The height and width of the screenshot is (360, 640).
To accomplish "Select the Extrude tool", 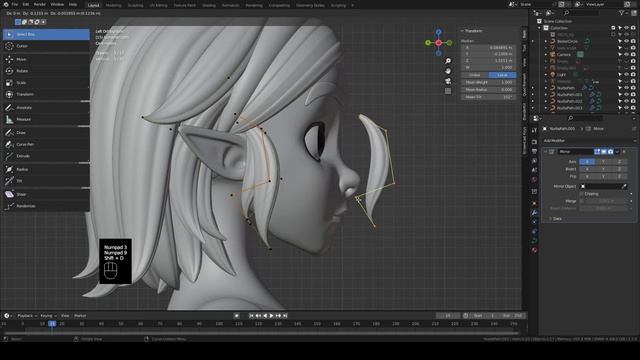I will click(x=46, y=156).
